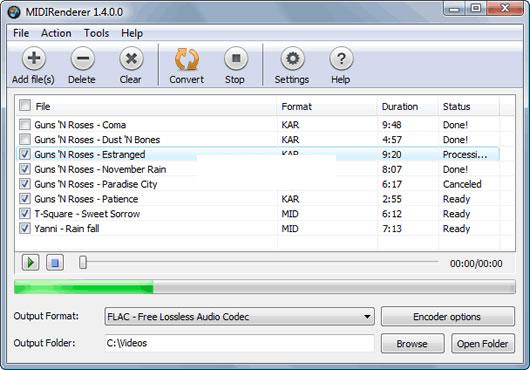Open the Help menu

[x=132, y=33]
